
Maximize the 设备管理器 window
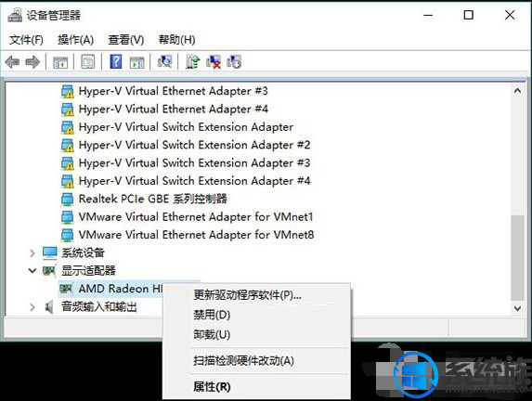469,15
